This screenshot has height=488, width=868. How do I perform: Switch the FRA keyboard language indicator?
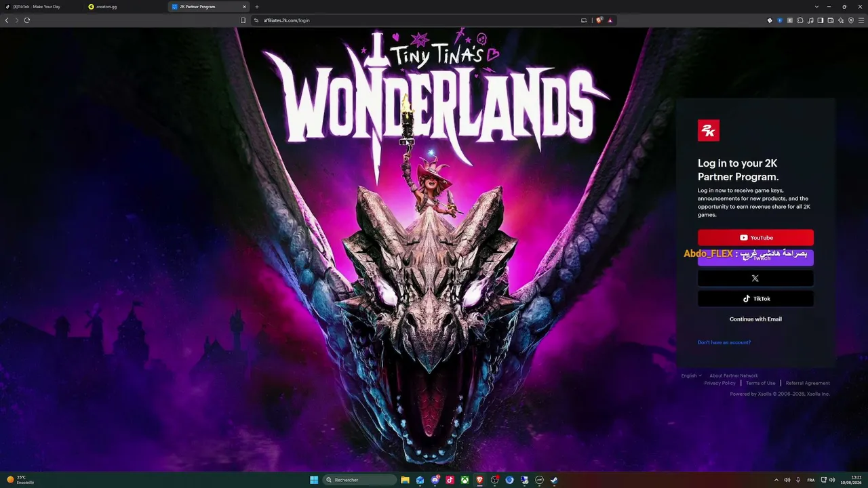point(811,480)
